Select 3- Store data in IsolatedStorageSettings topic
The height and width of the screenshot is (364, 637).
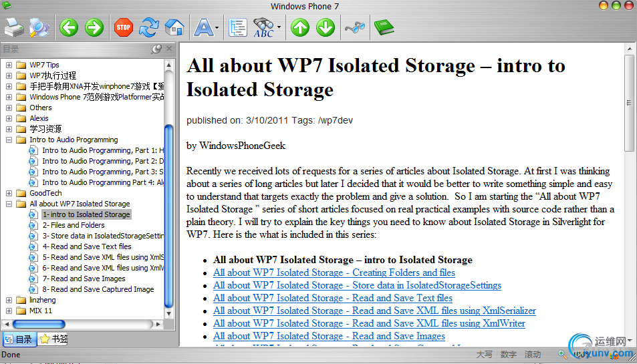[x=103, y=236]
